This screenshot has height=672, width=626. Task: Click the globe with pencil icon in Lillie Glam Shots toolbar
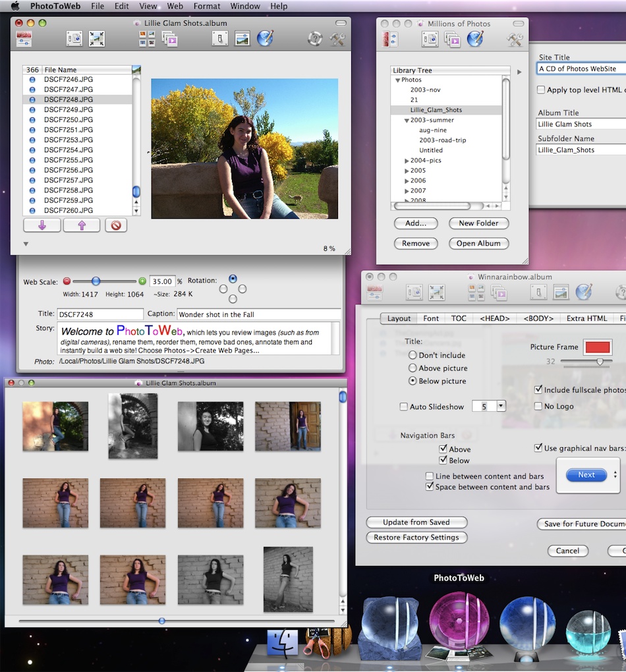pos(265,39)
